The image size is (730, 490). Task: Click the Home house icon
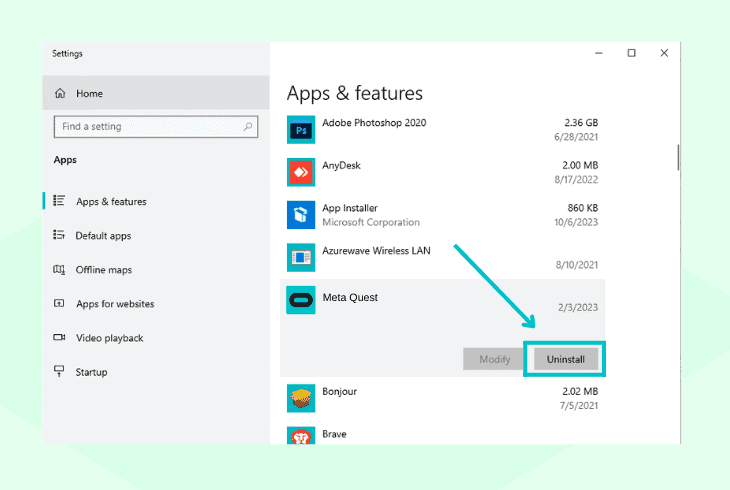point(60,93)
